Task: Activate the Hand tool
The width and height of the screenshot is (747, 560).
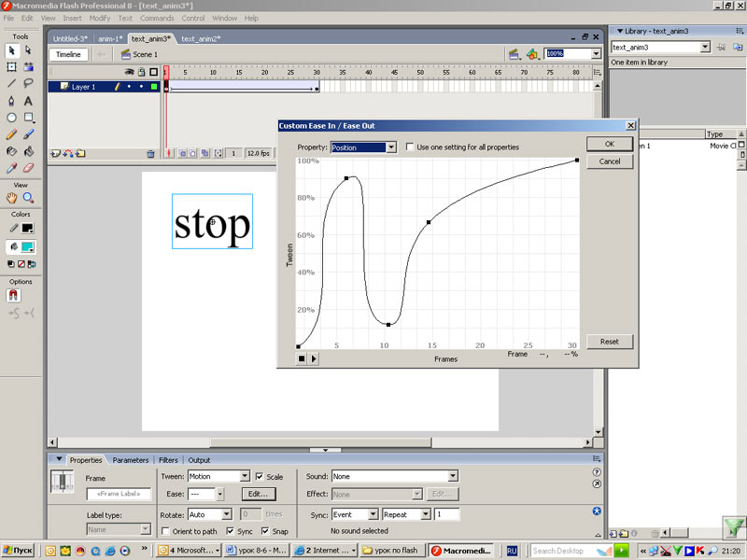Action: 11,198
